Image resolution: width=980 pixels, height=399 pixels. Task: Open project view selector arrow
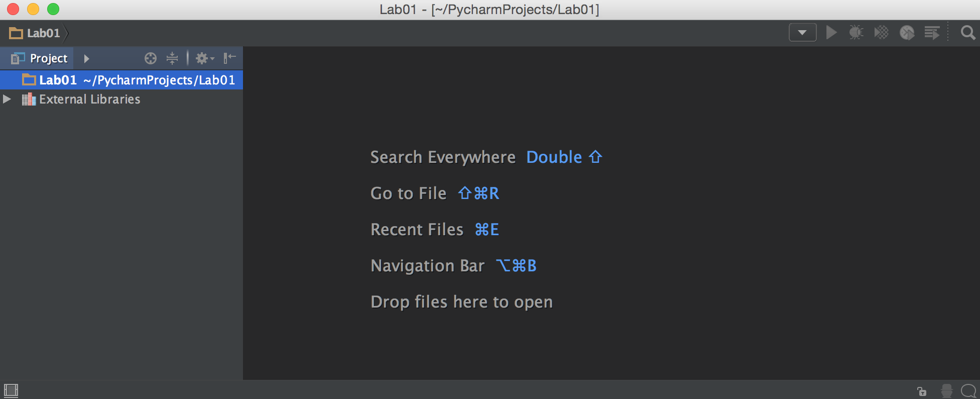(x=86, y=59)
